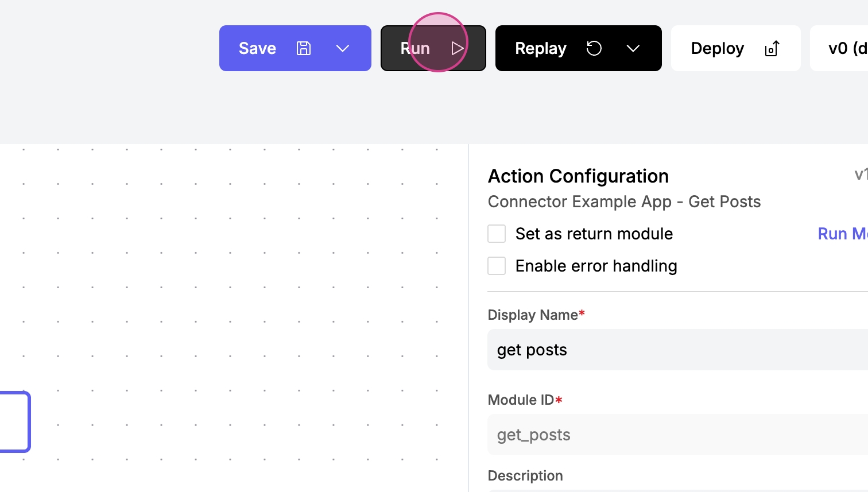Open the Run Module link
Screen dimensions: 868x492
click(842, 234)
